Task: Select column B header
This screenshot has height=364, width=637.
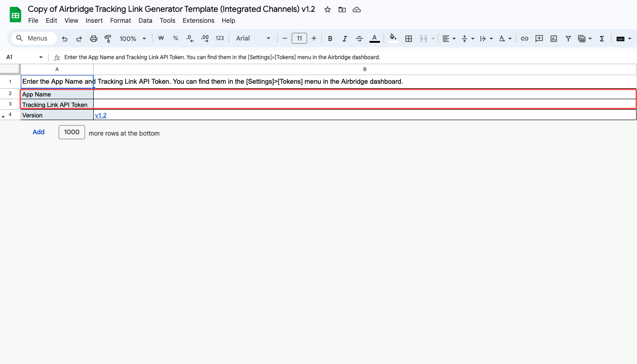Action: (365, 69)
